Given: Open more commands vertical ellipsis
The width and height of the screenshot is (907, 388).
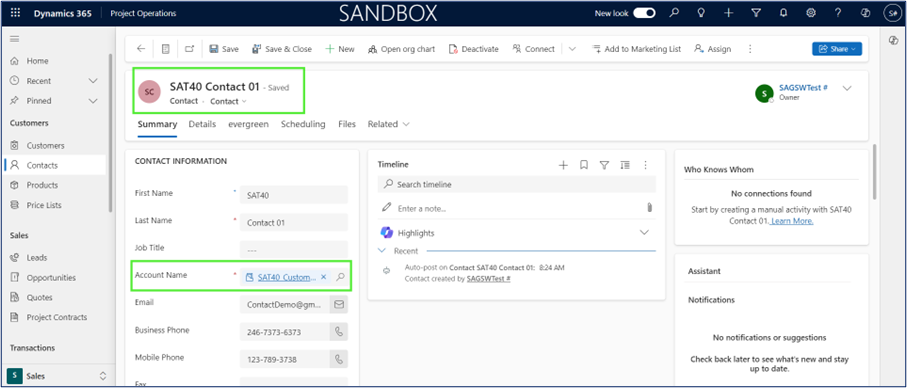Looking at the screenshot, I should [750, 49].
